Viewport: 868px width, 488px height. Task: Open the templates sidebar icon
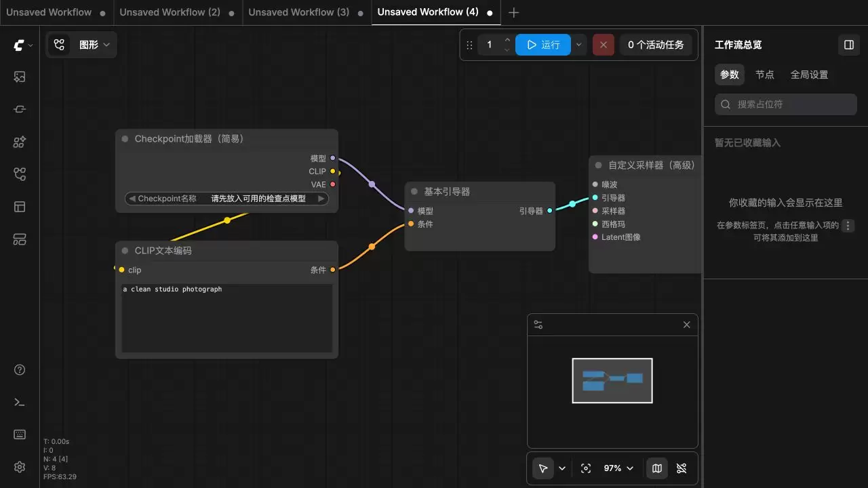(x=20, y=207)
